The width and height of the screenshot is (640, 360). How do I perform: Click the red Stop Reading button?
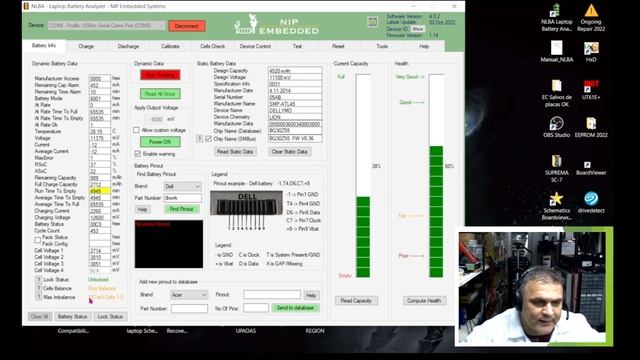pos(160,75)
